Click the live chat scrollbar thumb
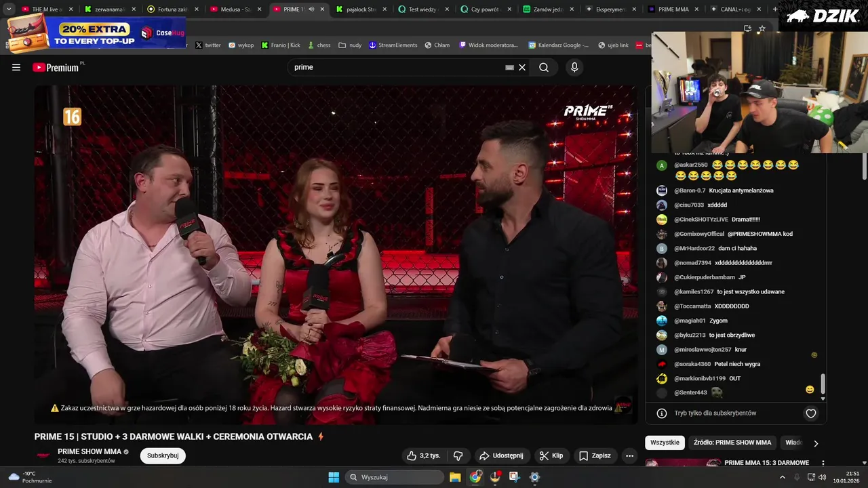The image size is (868, 488). click(x=823, y=384)
